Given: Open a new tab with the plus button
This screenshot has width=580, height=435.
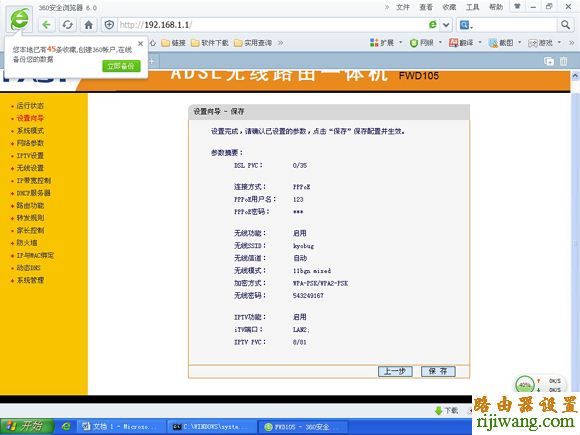Looking at the screenshot, I should tap(152, 61).
